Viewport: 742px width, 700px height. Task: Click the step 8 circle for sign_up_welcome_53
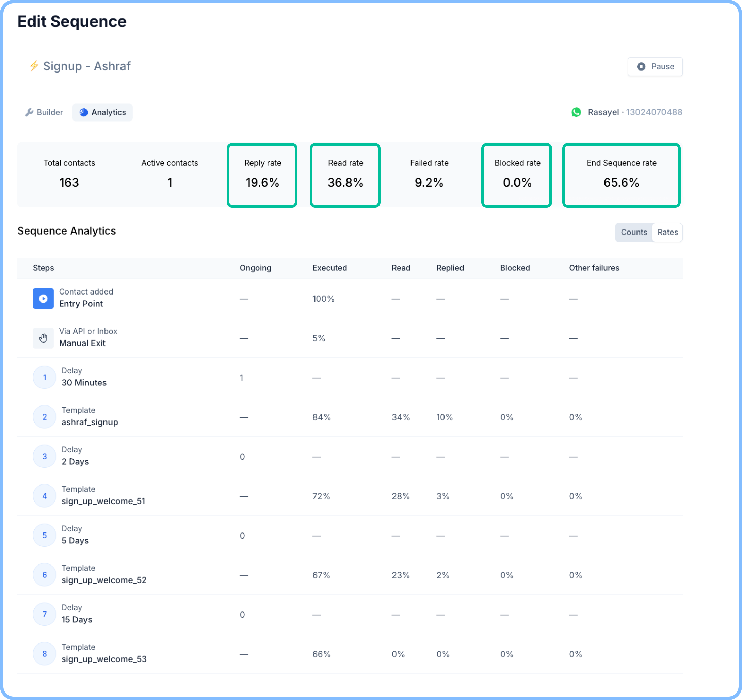point(44,653)
